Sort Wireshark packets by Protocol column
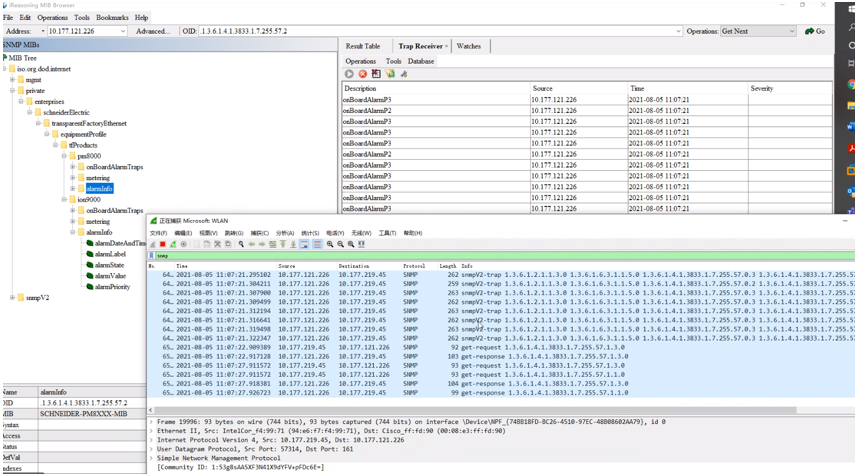The height and width of the screenshot is (474, 861). pyautogui.click(x=415, y=266)
